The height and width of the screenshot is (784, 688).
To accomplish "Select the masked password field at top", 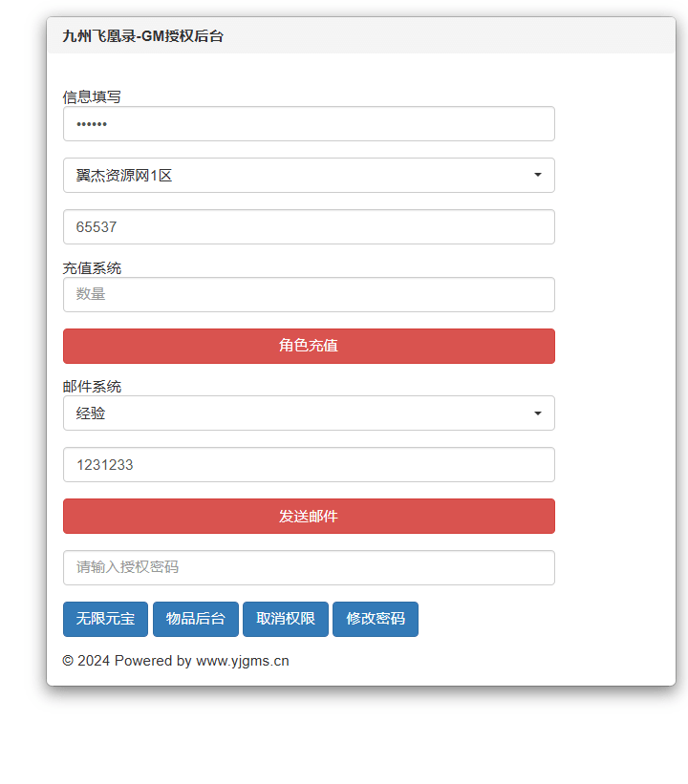I will click(308, 123).
